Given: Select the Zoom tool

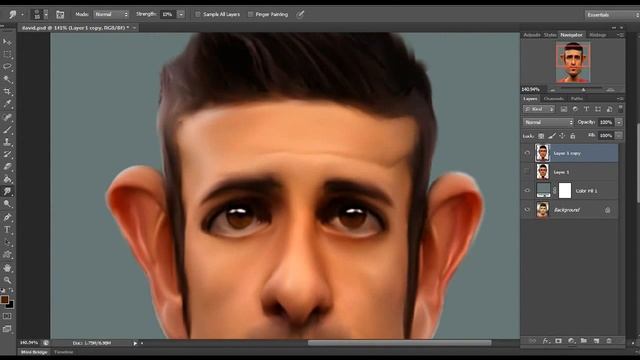Looking at the screenshot, I should [7, 280].
